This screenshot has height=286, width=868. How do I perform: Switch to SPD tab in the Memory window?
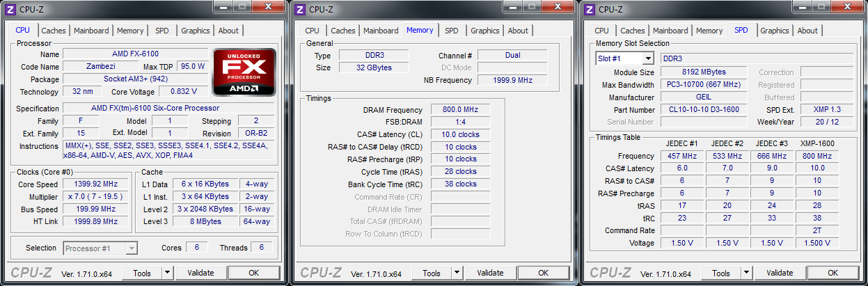pyautogui.click(x=452, y=31)
